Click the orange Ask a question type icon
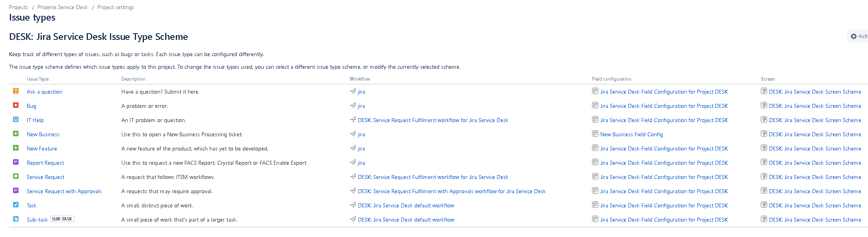The width and height of the screenshot is (868, 237). 16,91
